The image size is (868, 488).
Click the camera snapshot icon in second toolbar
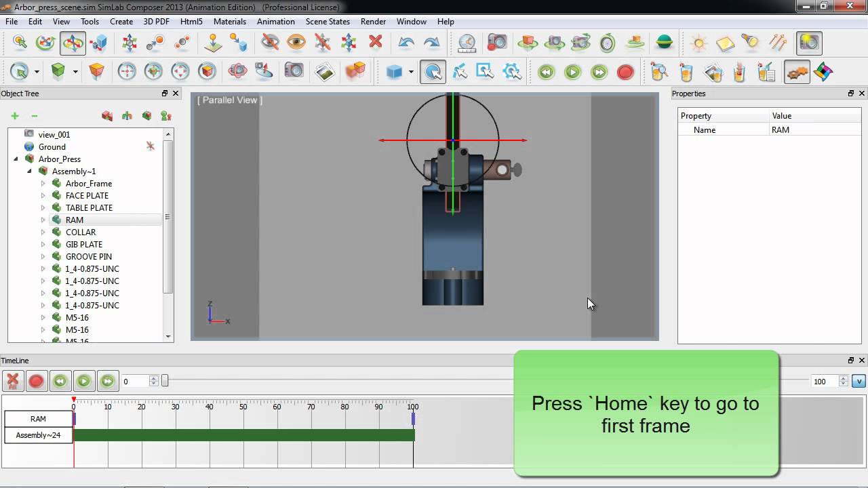pyautogui.click(x=294, y=72)
